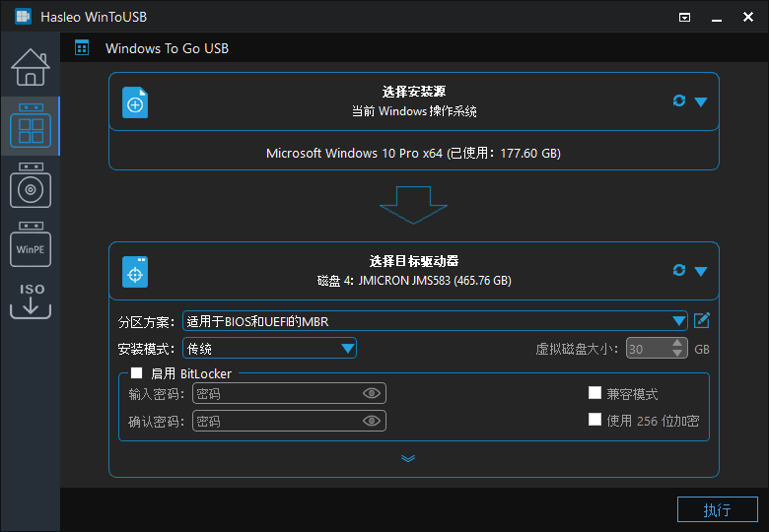Click the 选择安装源 heading
769x532 pixels.
[414, 91]
